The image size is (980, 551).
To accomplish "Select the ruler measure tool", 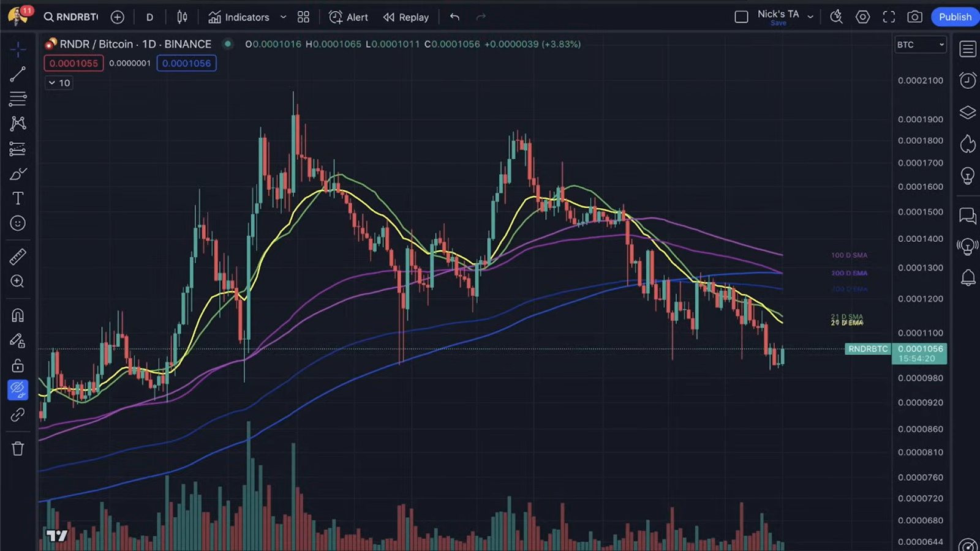I will 18,257.
